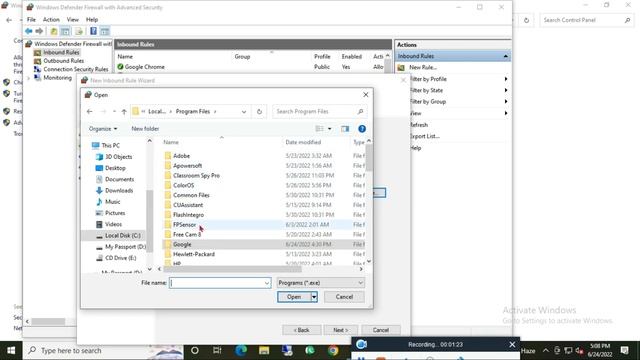Open Pictures in navigation pane
640x360 pixels.
(115, 213)
